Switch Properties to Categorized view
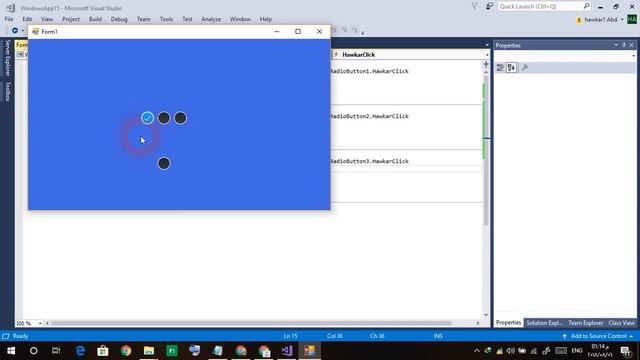The image size is (640, 360). pos(500,68)
